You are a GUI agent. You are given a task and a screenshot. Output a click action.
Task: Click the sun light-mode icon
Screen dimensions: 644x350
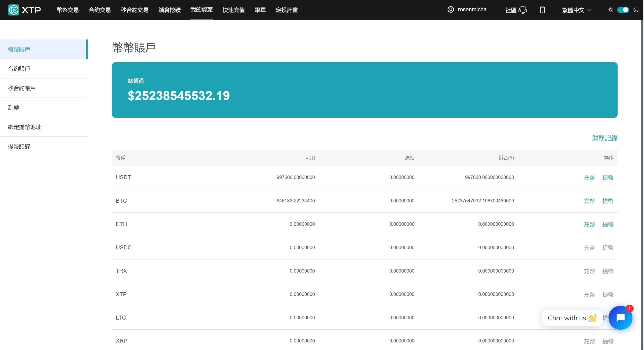tap(611, 10)
